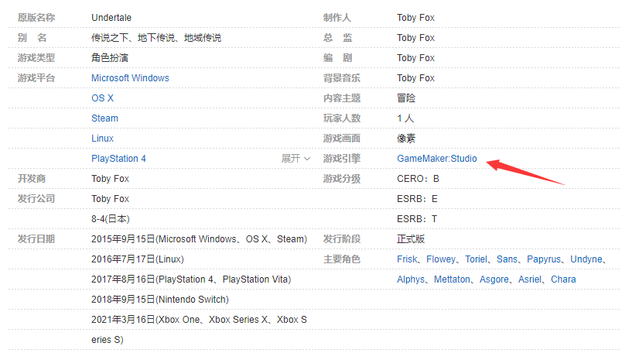Click Toby Fox beside 背景音乐
The image size is (639, 360).
click(416, 78)
